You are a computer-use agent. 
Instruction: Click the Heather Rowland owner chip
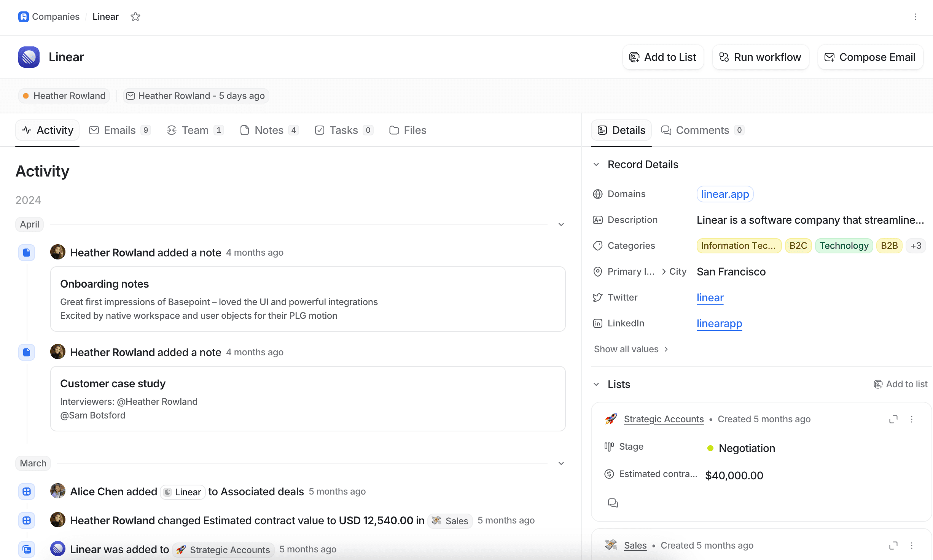coord(64,96)
